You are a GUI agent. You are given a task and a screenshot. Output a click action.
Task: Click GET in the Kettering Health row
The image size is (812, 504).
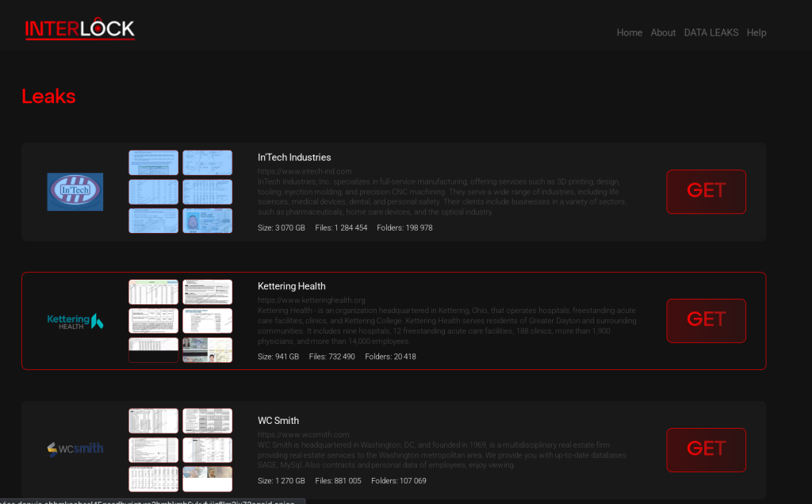click(707, 321)
